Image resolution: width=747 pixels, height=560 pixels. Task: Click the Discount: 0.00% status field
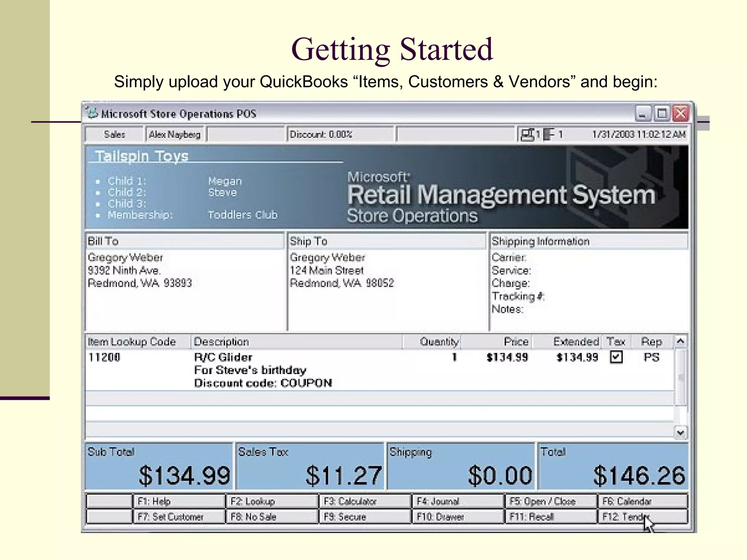coord(340,134)
